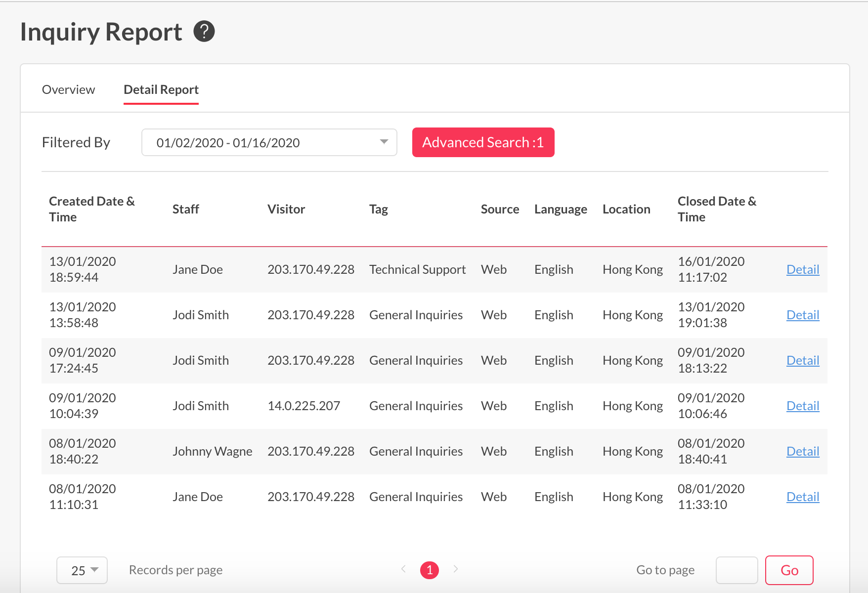
Task: Click closed date 08/01/2020 11:33:10
Action: pyautogui.click(x=711, y=497)
